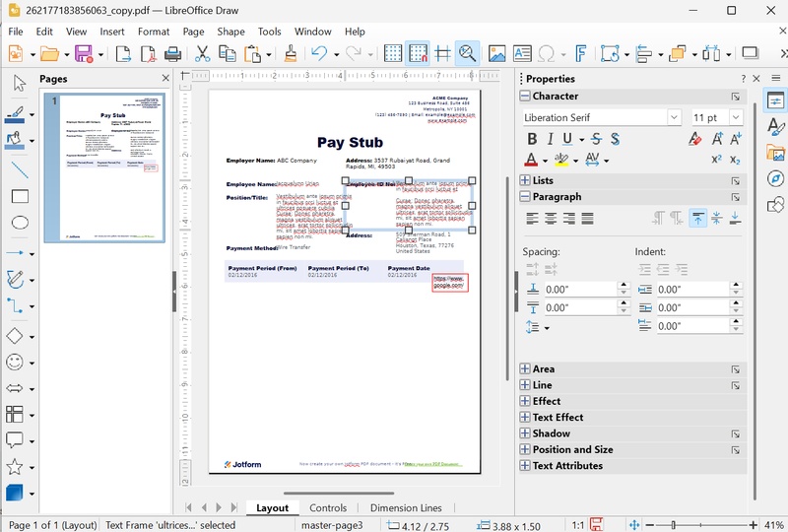Click the Cut scissors icon

202,53
